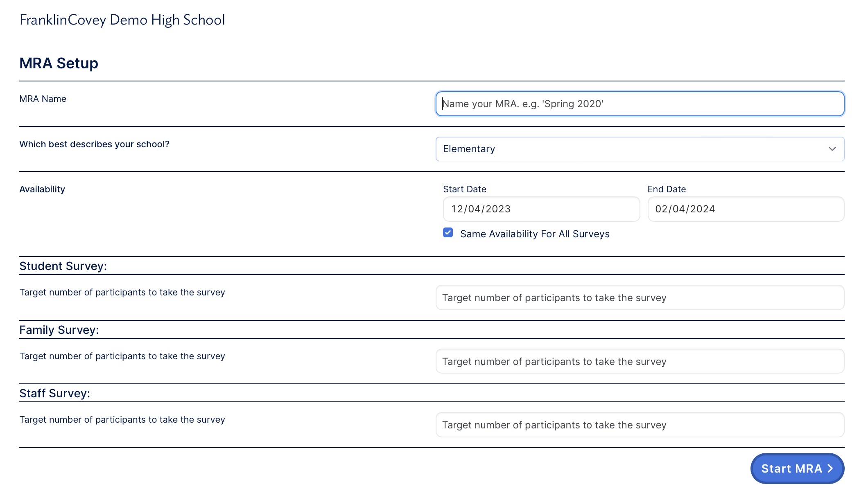Click the MRA Name input field
Screen dimensions: 868x500
pyautogui.click(x=640, y=104)
